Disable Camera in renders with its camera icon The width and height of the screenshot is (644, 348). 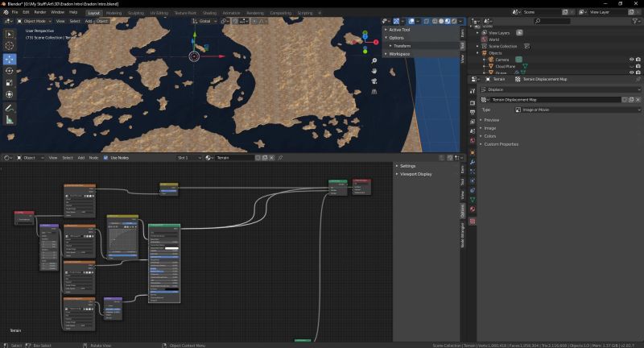click(638, 60)
